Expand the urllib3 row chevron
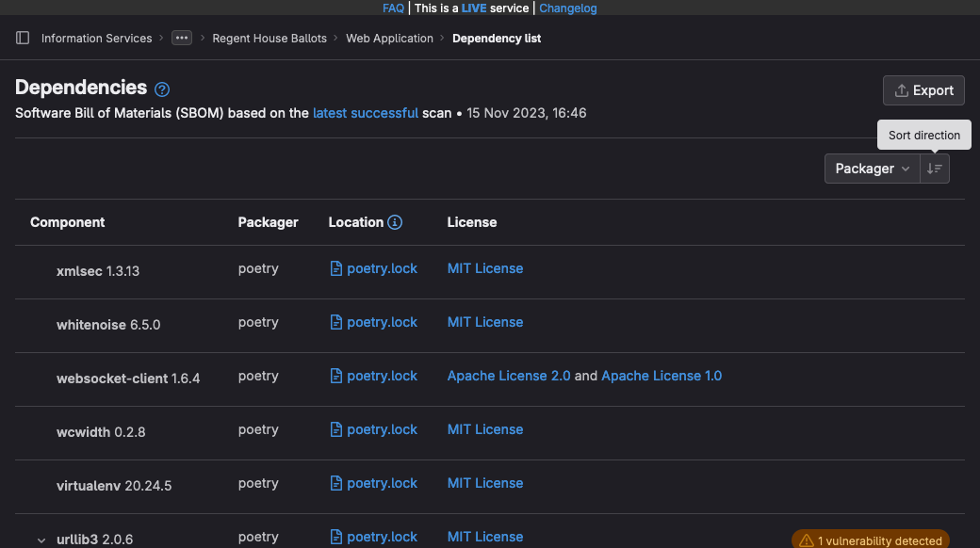Image resolution: width=980 pixels, height=548 pixels. point(41,540)
